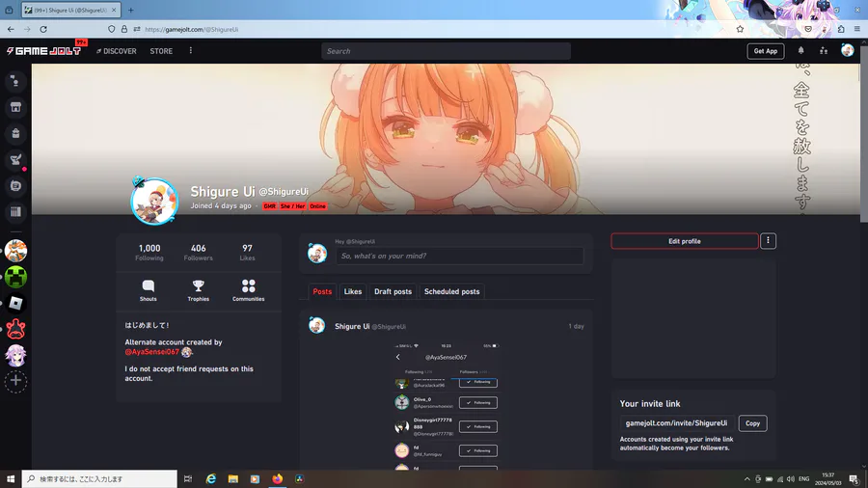Open the @AyaSensei067 profile link
Image resolution: width=868 pixels, height=488 pixels.
pos(151,352)
